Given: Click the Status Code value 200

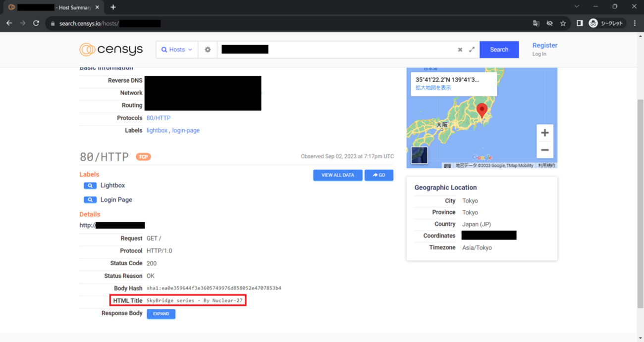Looking at the screenshot, I should 152,263.
